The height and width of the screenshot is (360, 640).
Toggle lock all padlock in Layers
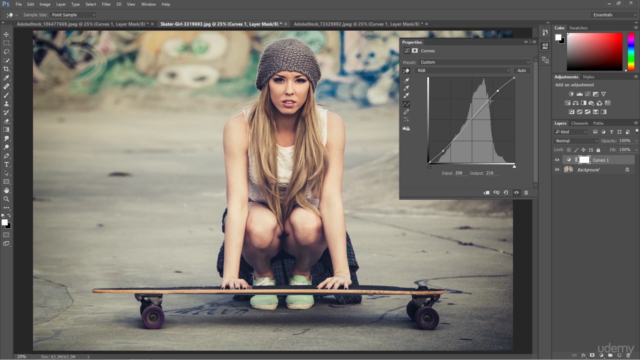point(598,150)
